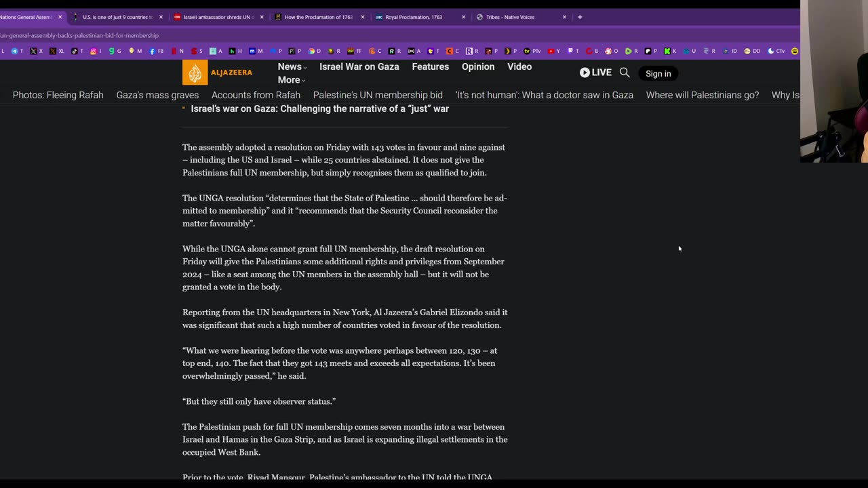This screenshot has height=488, width=868.
Task: Open the CTv bookmark
Action: [x=776, y=51]
